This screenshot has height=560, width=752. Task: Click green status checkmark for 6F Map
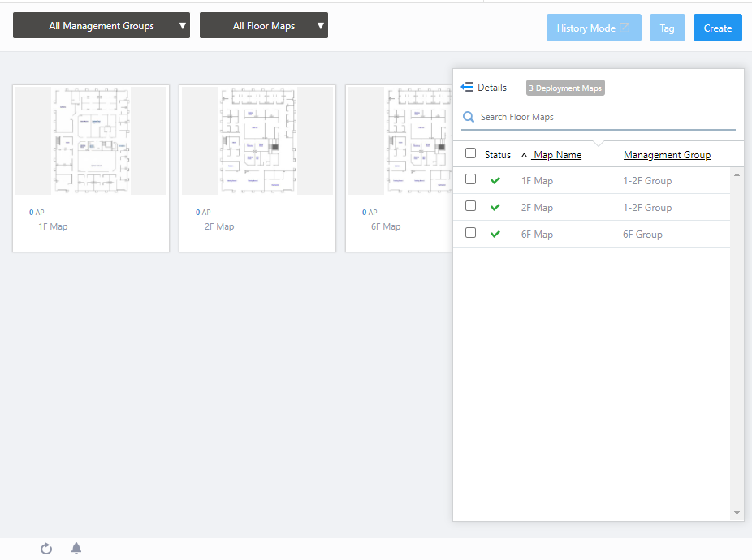pyautogui.click(x=495, y=235)
